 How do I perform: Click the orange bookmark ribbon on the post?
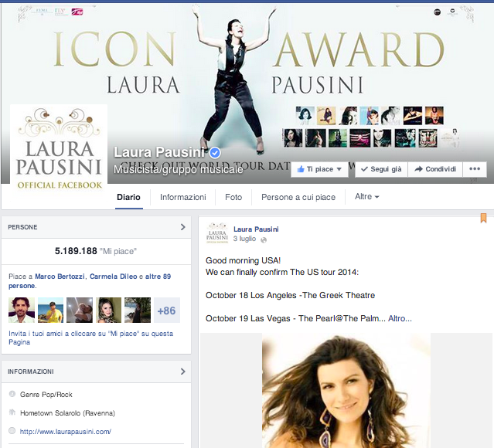(483, 218)
